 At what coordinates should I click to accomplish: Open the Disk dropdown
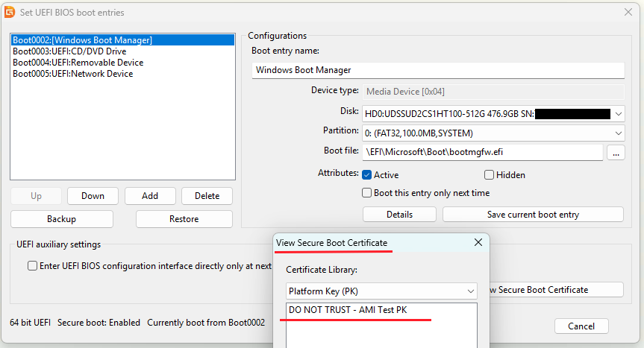(493, 114)
